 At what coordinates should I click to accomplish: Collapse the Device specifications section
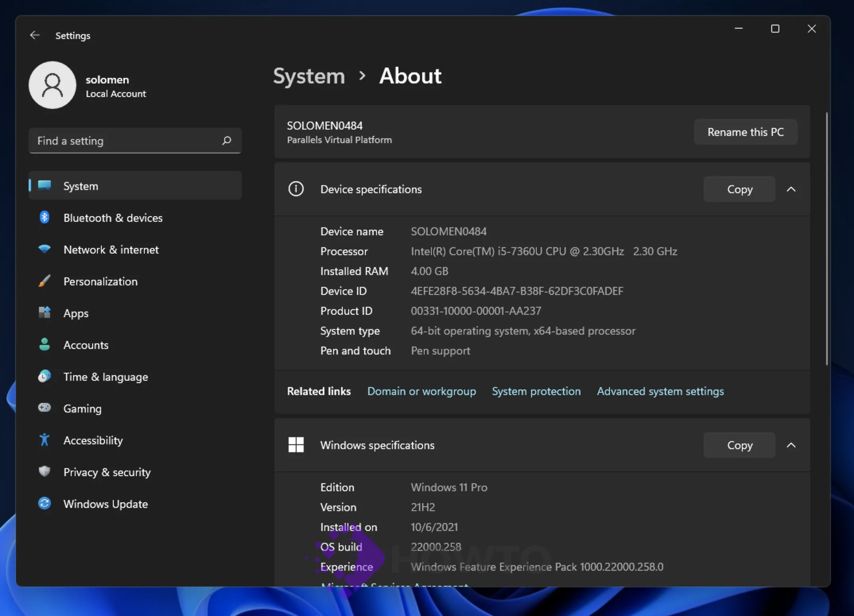pos(791,189)
